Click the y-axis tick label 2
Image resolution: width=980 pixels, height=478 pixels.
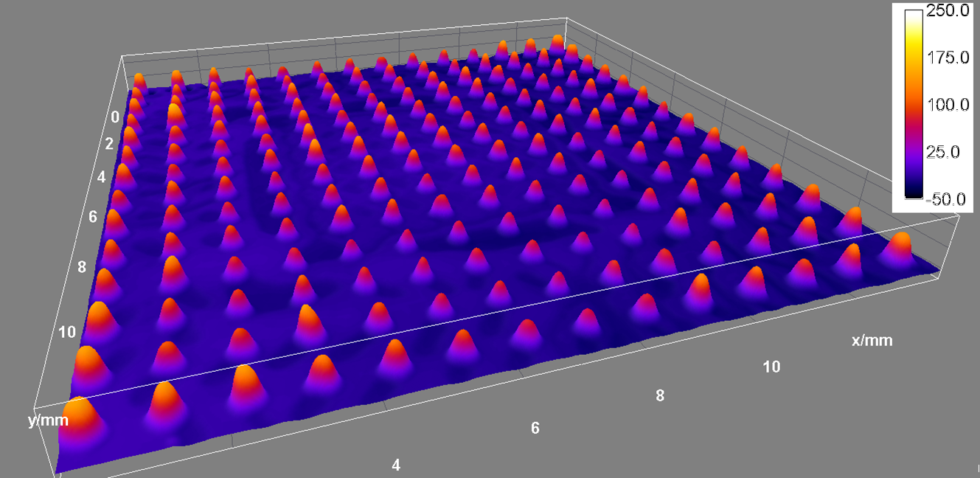pos(109,145)
